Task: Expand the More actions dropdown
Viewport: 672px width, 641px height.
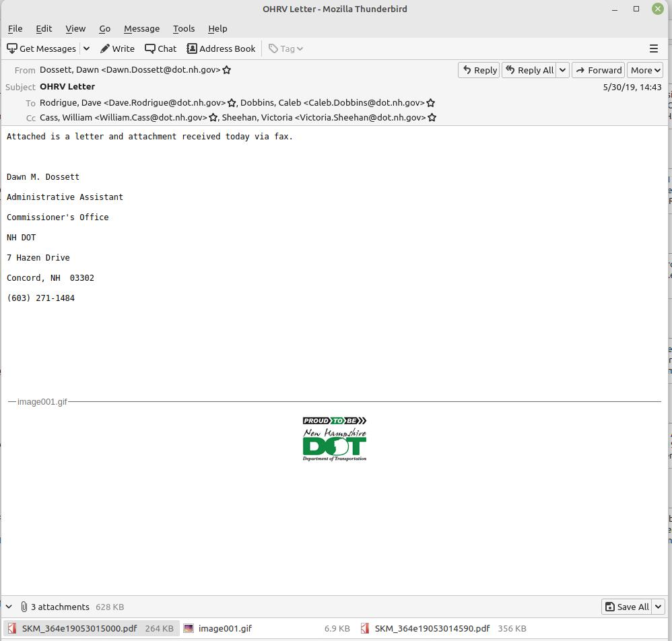Action: point(646,70)
